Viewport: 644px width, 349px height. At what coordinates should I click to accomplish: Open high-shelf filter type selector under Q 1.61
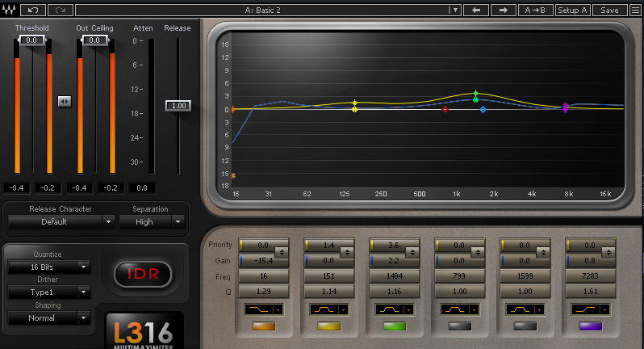coord(590,309)
